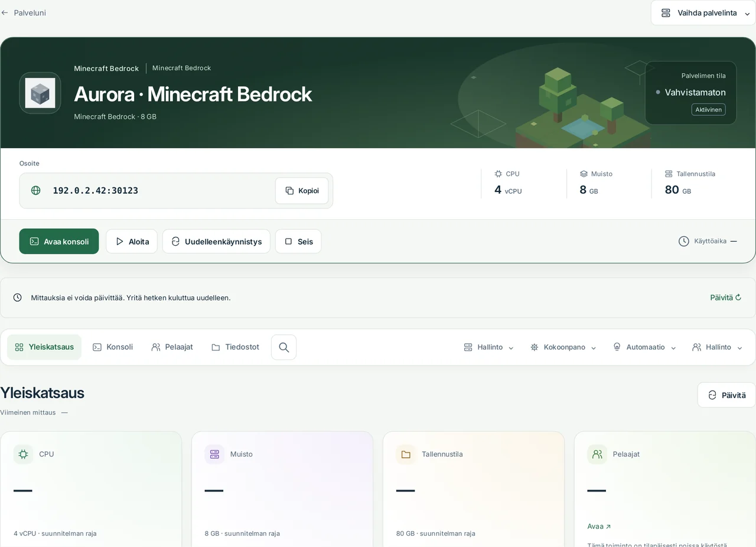
Task: Click the chip icon in the CPU card
Action: pos(24,454)
